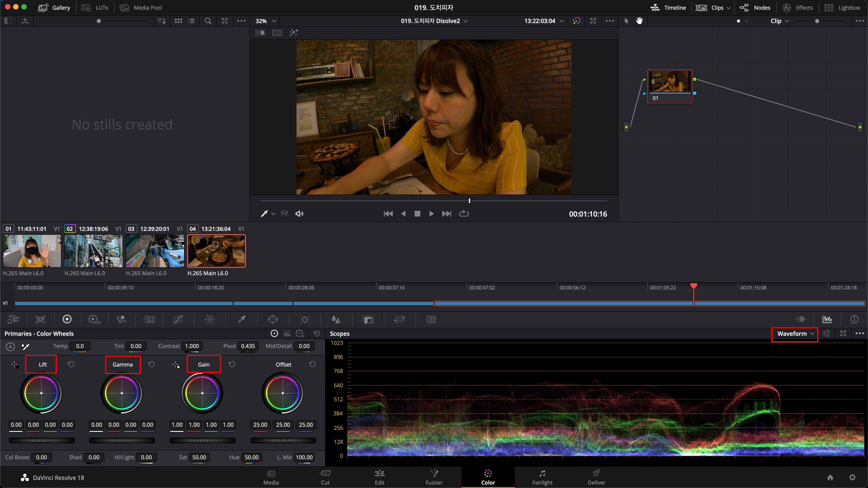Open the LUTs browser
The image size is (868, 488).
(95, 7)
